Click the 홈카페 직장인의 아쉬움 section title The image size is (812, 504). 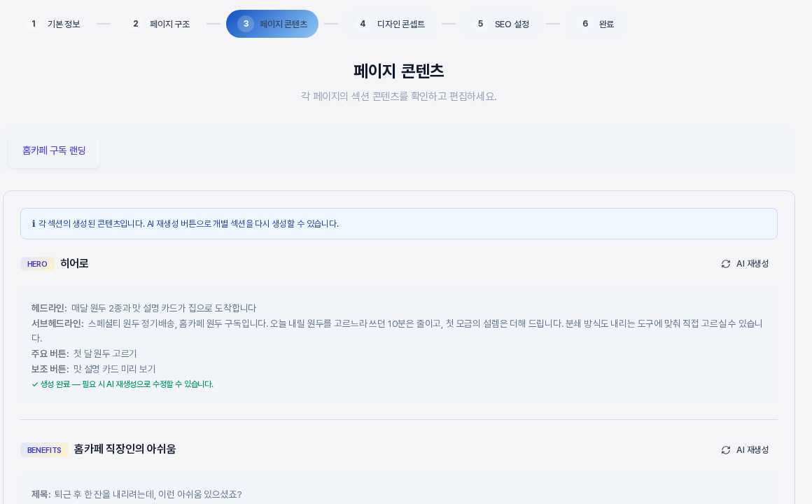click(x=125, y=449)
